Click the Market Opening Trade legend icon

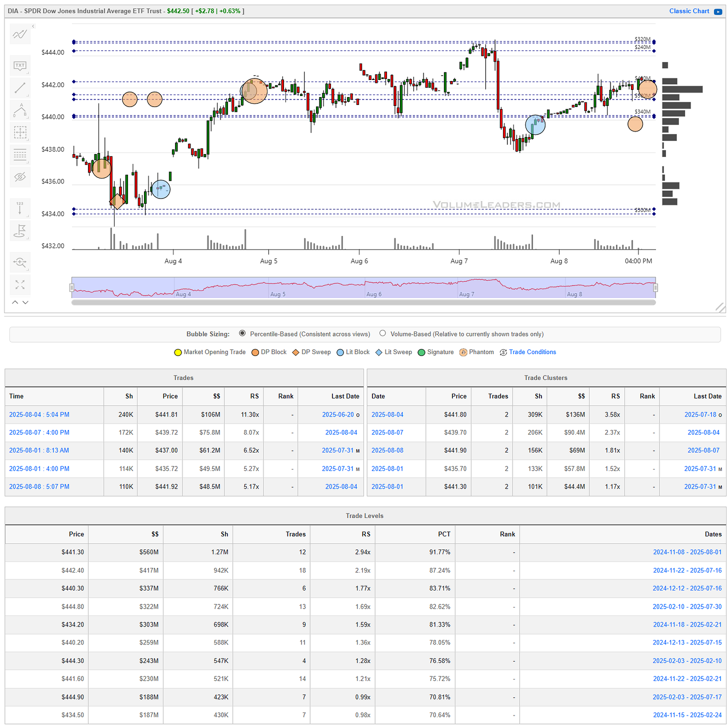(177, 352)
